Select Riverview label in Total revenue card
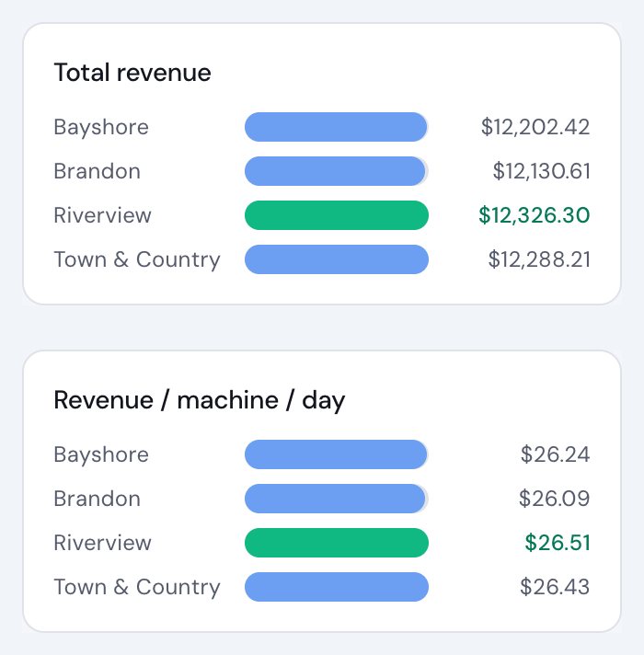644x655 pixels. coord(102,215)
